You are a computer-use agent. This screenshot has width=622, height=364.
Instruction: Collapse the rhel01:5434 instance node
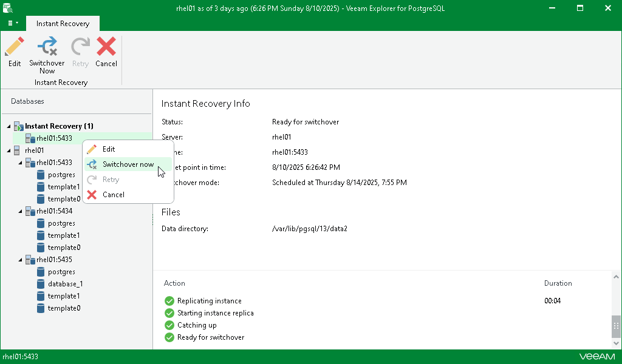click(x=21, y=211)
